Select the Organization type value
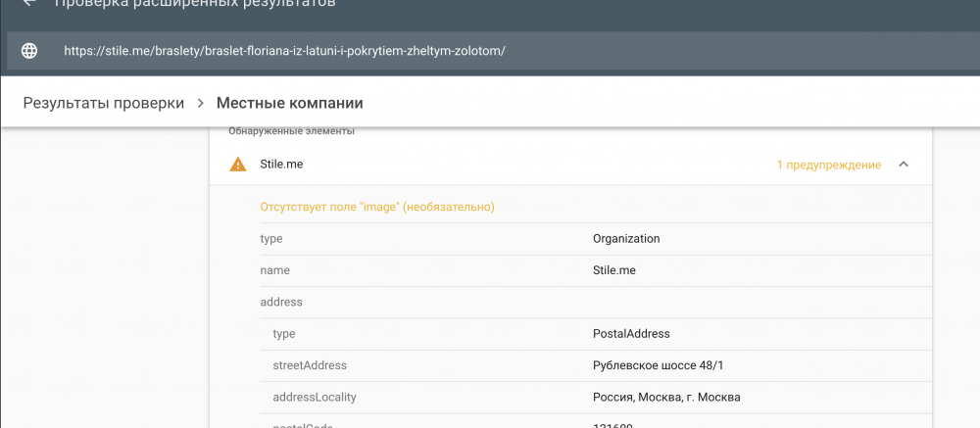The image size is (980, 428). [626, 238]
